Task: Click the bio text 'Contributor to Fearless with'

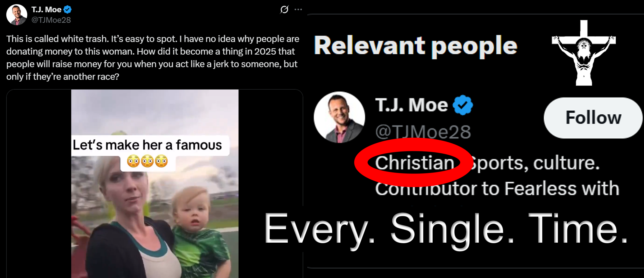Action: point(497,188)
